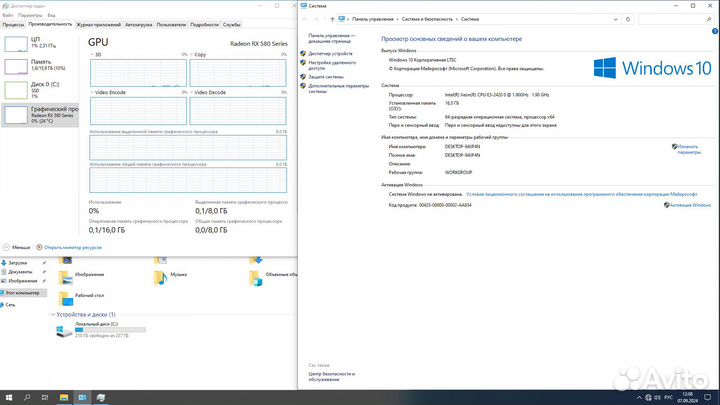Select the Музыка folder icon

160,278
